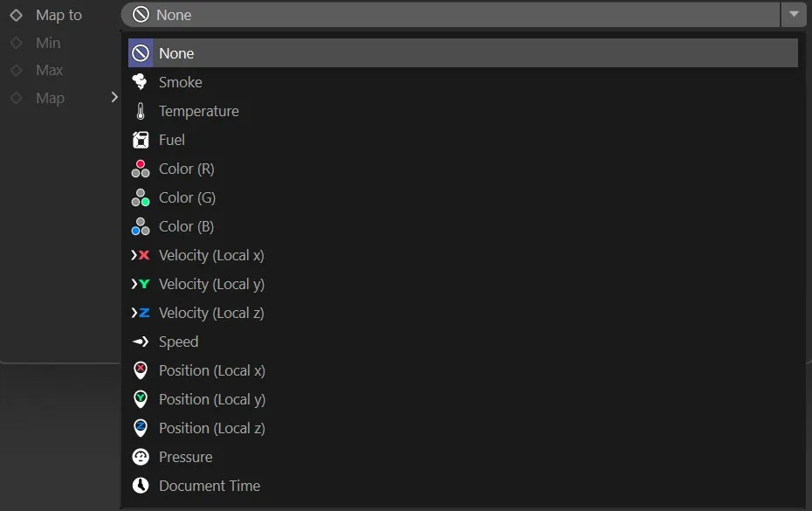
Task: Expand the Map parameter chevron
Action: pos(114,98)
